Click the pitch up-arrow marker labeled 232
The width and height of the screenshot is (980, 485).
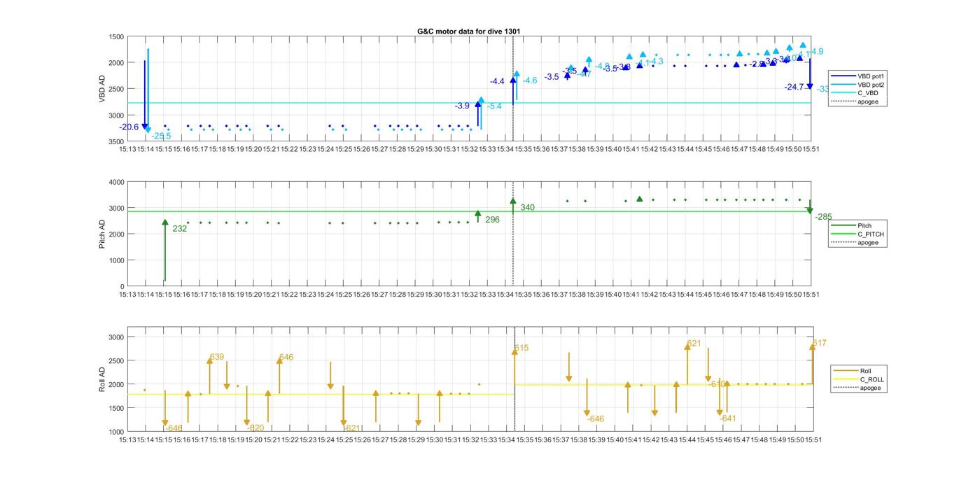pos(165,223)
